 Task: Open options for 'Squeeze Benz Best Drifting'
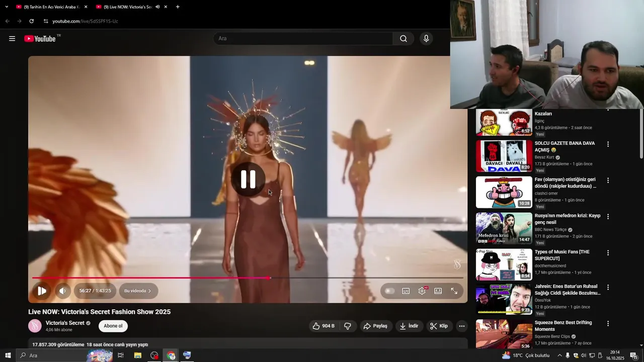point(608,324)
